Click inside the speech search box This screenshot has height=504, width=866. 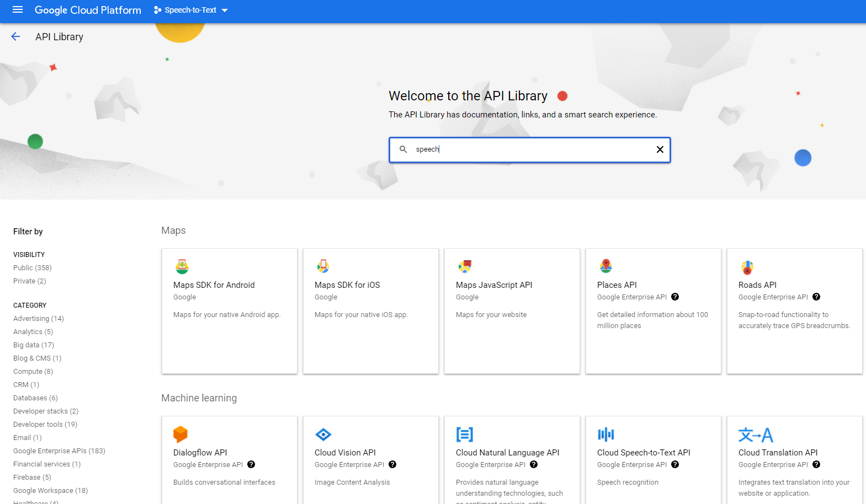[530, 149]
